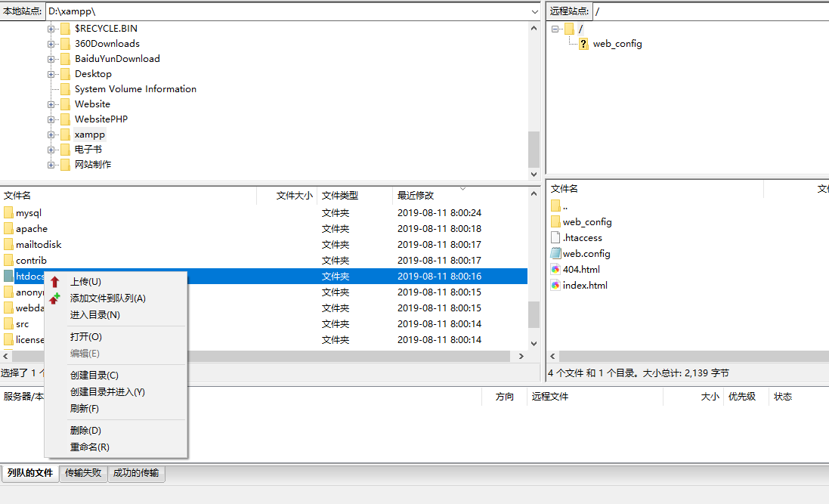Choose 重命名(R) from the context menu
Viewport: 829px width, 504px height.
point(89,447)
